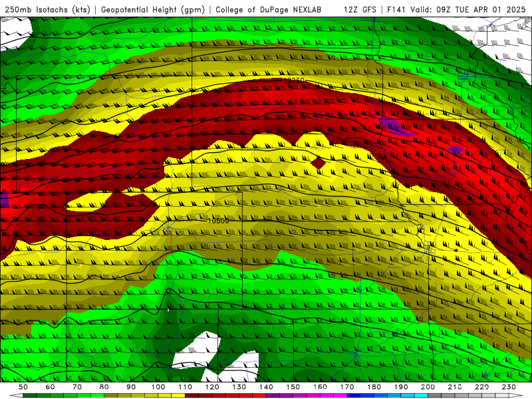Select the 210 value on the color scale
The image size is (532, 399).
pyautogui.click(x=455, y=387)
